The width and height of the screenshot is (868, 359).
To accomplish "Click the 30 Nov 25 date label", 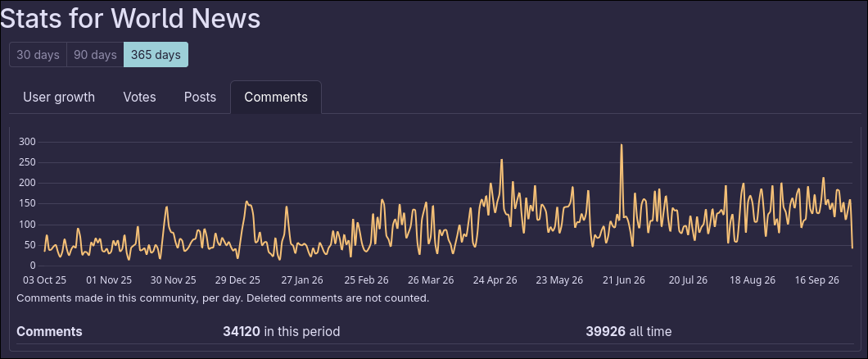I will (174, 280).
